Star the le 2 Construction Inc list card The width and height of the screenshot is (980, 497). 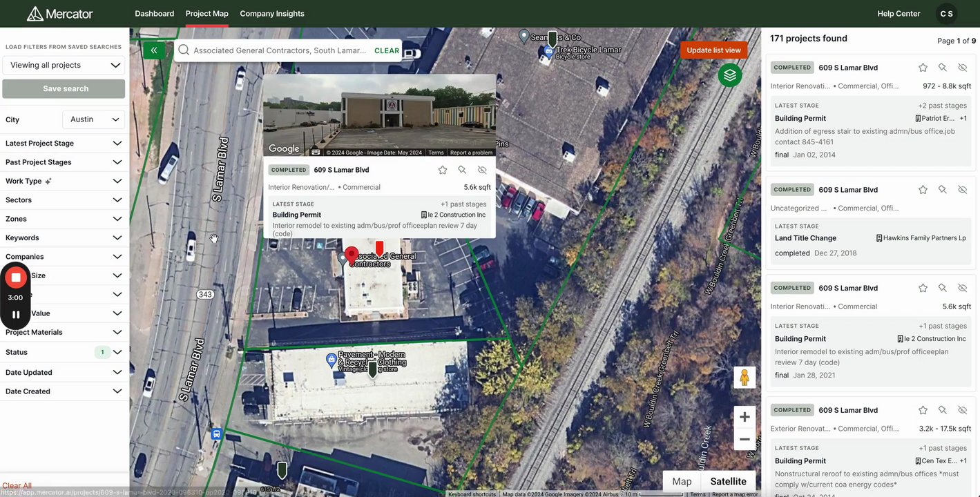click(x=923, y=288)
